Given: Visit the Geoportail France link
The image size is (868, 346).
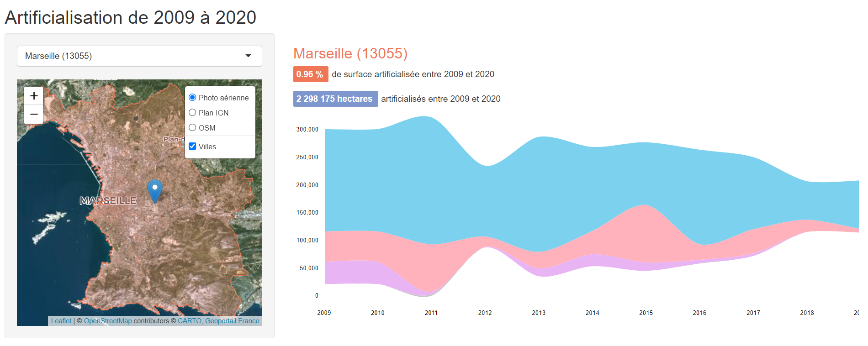Looking at the screenshot, I should [x=232, y=321].
